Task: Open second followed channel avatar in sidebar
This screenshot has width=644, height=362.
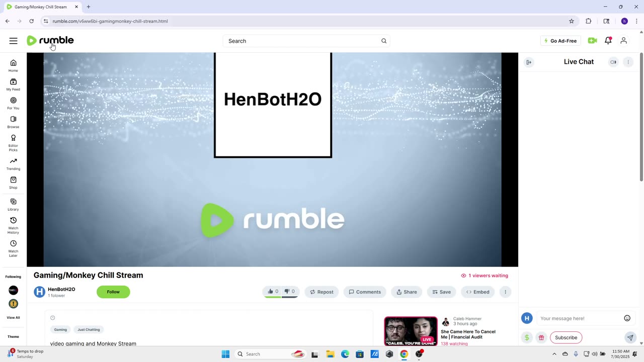Action: 13,304
